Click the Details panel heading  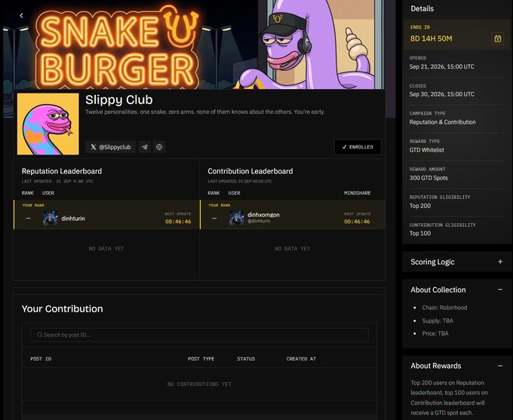tap(422, 9)
